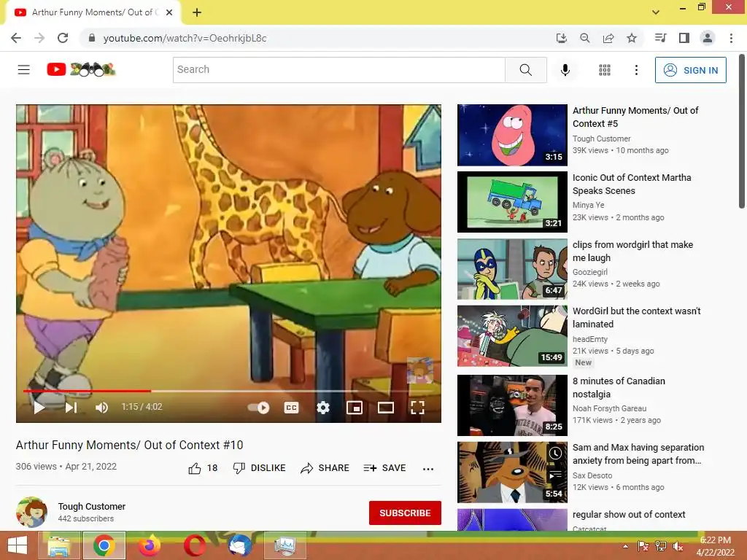This screenshot has width=747, height=560.
Task: Switch to theater mode
Action: pos(385,408)
